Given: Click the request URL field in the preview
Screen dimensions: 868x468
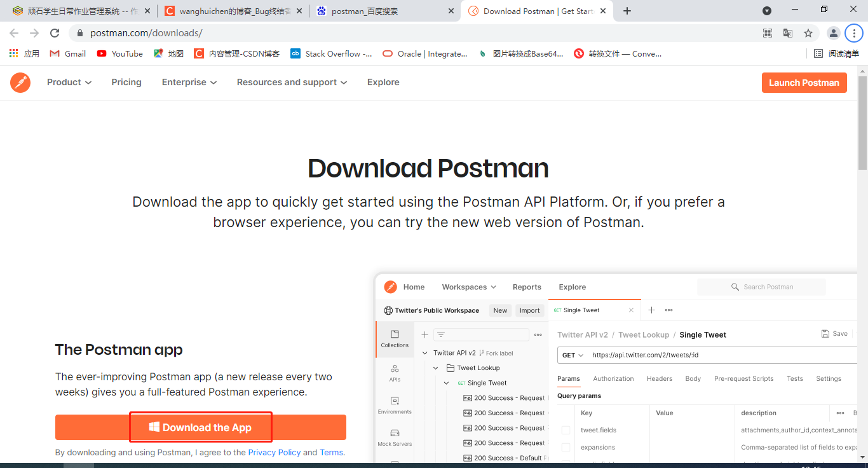Looking at the screenshot, I should click(x=721, y=355).
